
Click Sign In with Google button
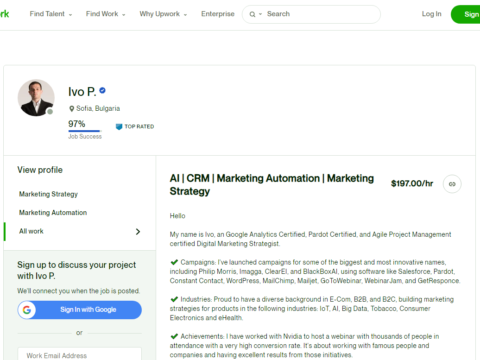pos(79,310)
